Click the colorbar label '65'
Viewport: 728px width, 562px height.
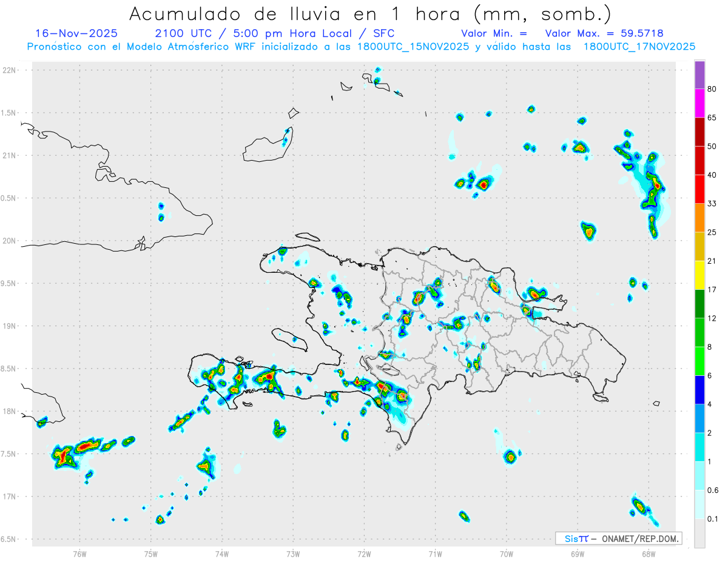coord(712,118)
